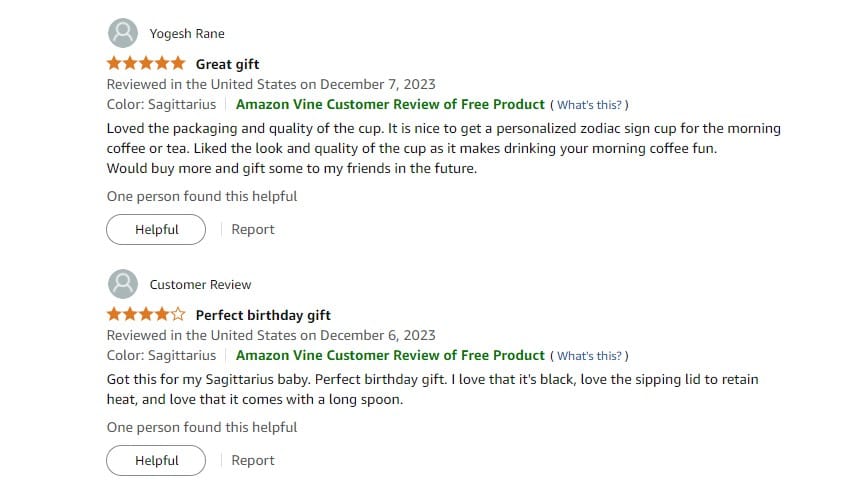Click Amazon Vine link in Perfect birthday gift review
This screenshot has width=845, height=492.
pyautogui.click(x=390, y=355)
